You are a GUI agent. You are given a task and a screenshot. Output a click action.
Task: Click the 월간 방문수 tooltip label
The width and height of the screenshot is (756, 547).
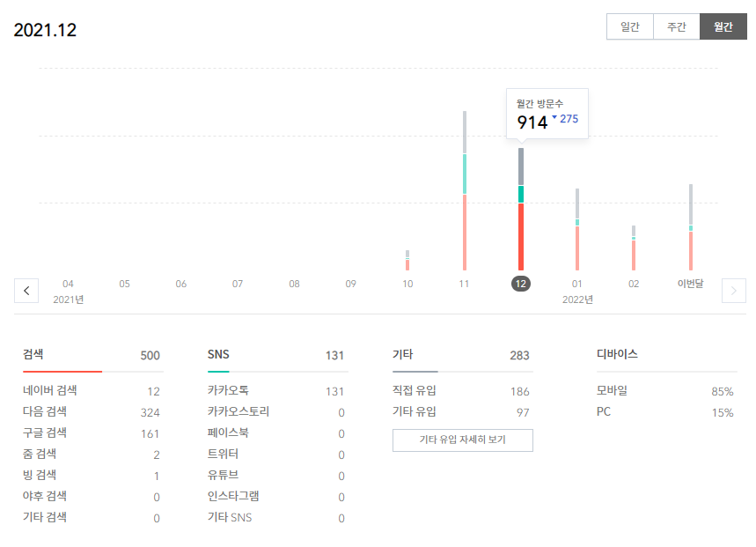(x=539, y=103)
